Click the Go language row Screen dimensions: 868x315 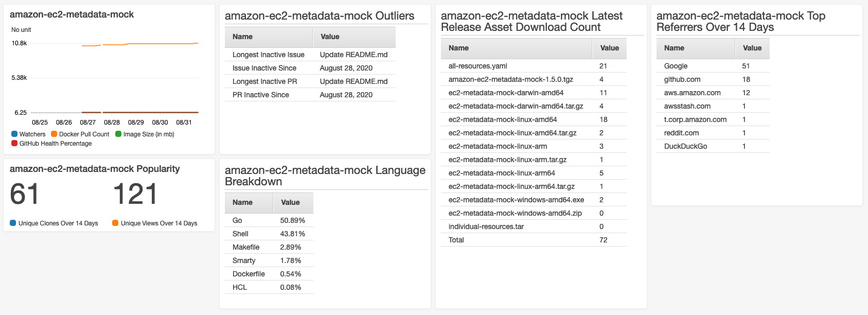(269, 220)
